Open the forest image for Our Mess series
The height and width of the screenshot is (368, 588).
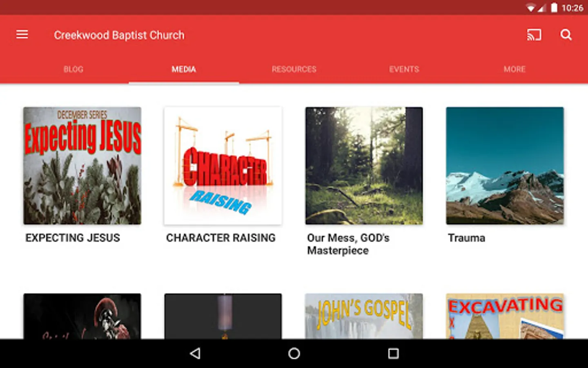coord(364,166)
